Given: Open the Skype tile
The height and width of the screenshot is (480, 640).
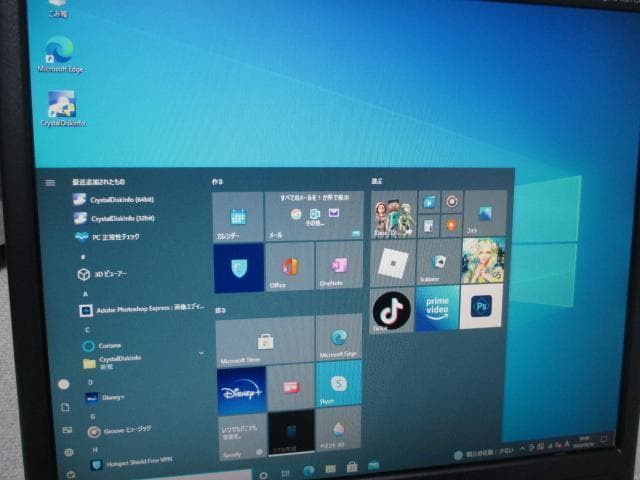Looking at the screenshot, I should [339, 384].
